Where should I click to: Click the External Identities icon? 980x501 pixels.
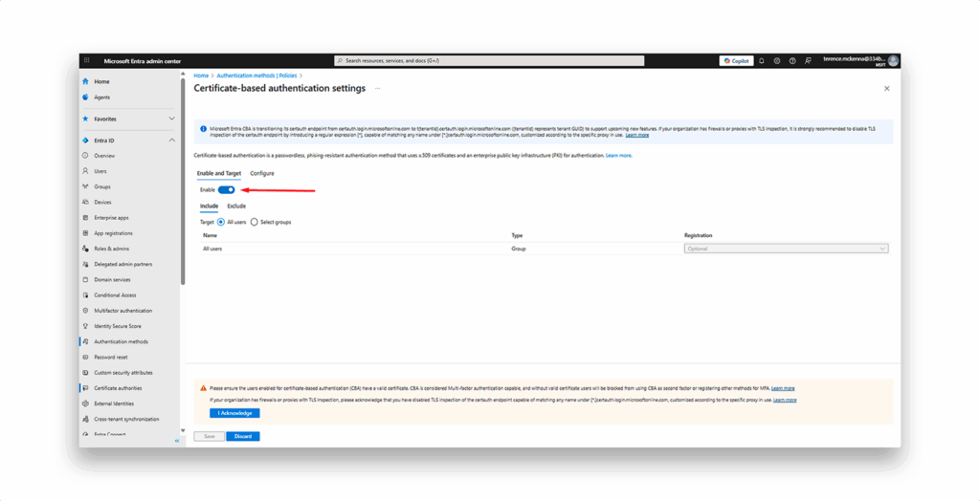point(85,403)
